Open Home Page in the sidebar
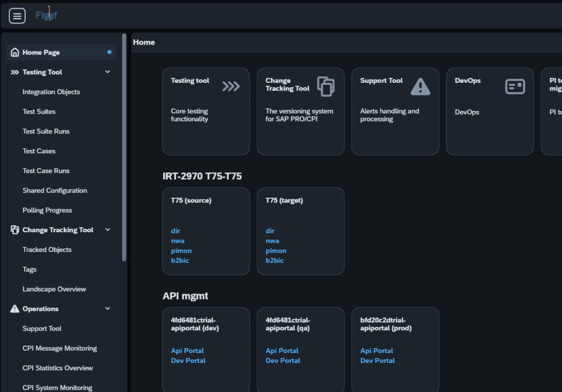 (x=61, y=52)
